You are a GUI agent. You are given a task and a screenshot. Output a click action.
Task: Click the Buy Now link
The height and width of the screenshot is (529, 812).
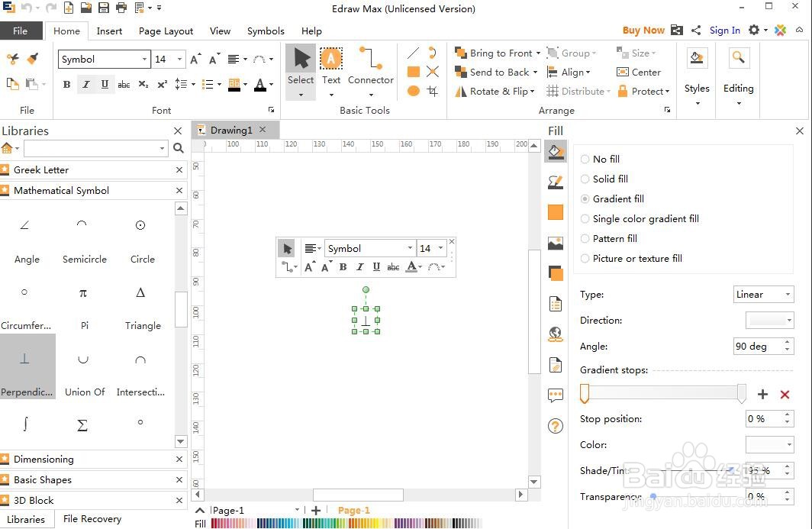[643, 30]
